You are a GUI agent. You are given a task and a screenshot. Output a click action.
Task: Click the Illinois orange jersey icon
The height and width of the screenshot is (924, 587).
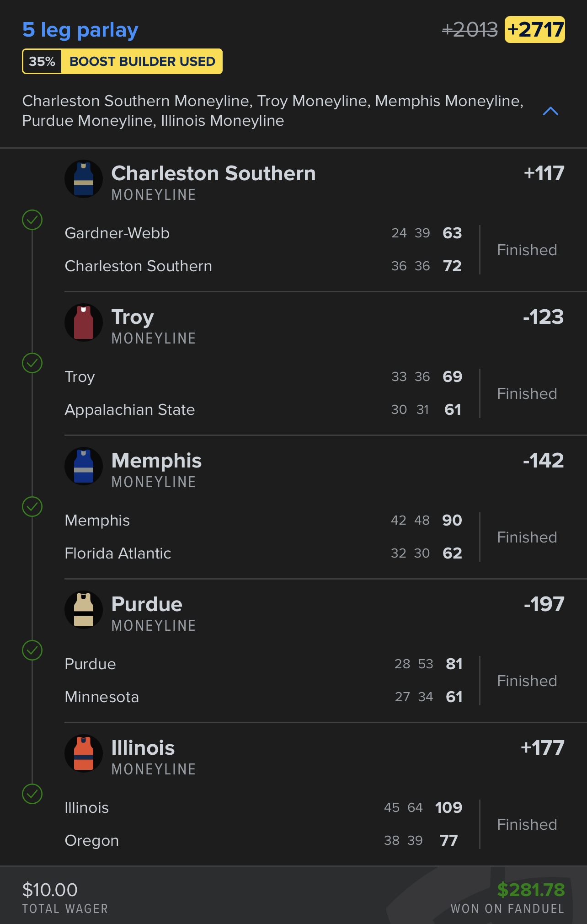pos(84,753)
